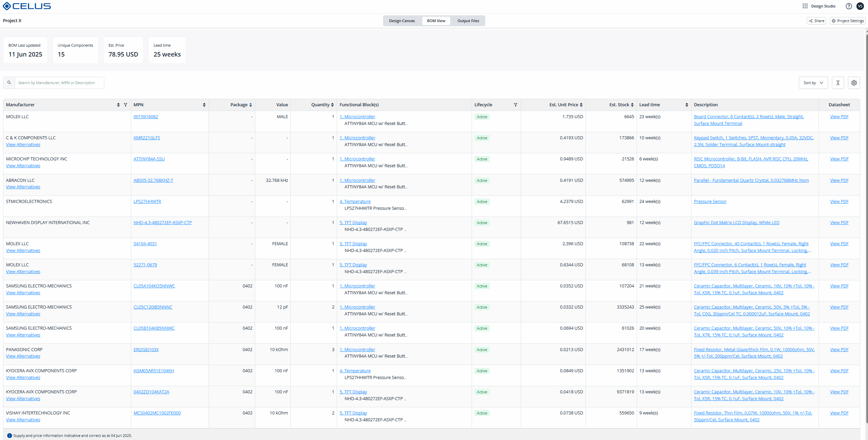Sort by Est. Stock column arrows
The height and width of the screenshot is (440, 868).
tap(632, 105)
